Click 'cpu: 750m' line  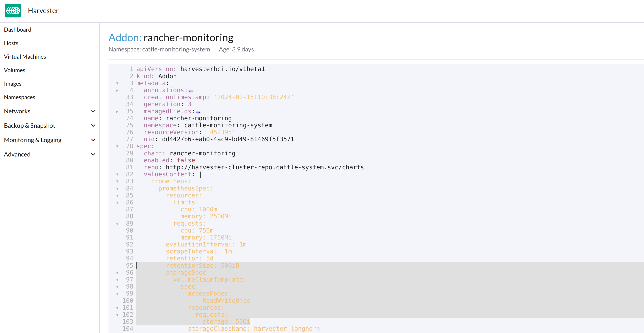(197, 231)
